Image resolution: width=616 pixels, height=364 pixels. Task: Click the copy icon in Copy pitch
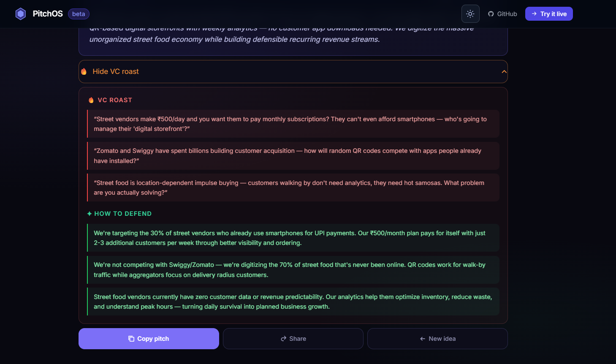[131, 339]
